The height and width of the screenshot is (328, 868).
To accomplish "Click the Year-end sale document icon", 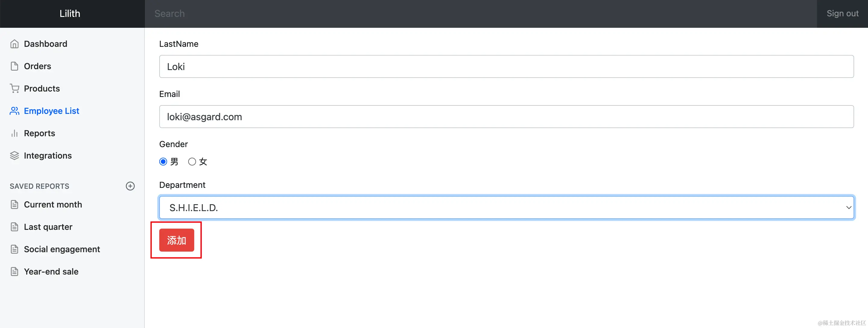I will click(x=14, y=272).
